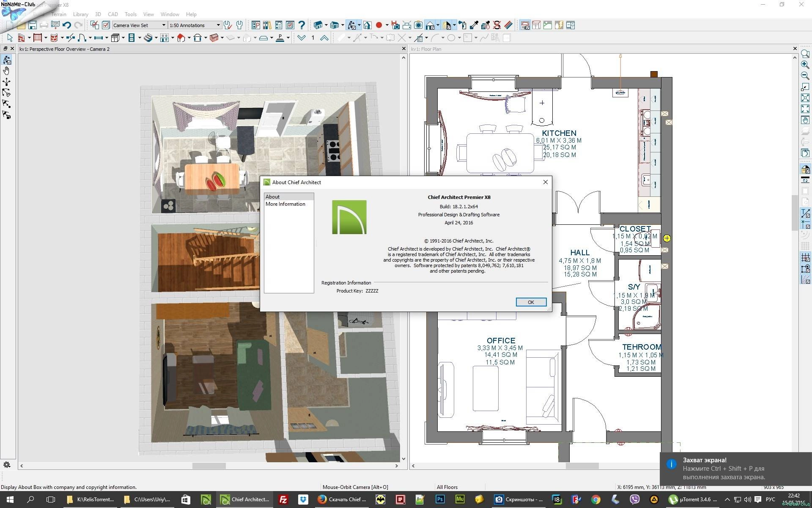Screen dimensions: 812x508
Task: Click the gear settings icon at bottom-left
Action: coord(7,464)
